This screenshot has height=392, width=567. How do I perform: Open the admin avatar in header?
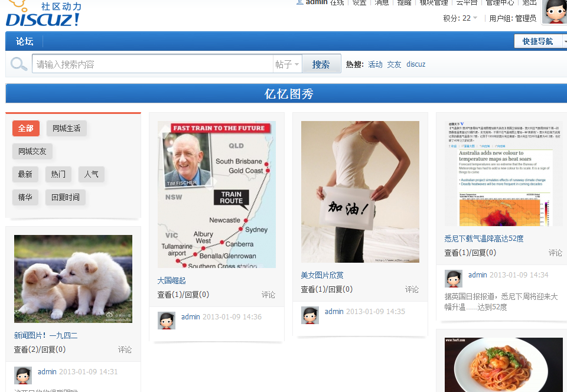(554, 12)
